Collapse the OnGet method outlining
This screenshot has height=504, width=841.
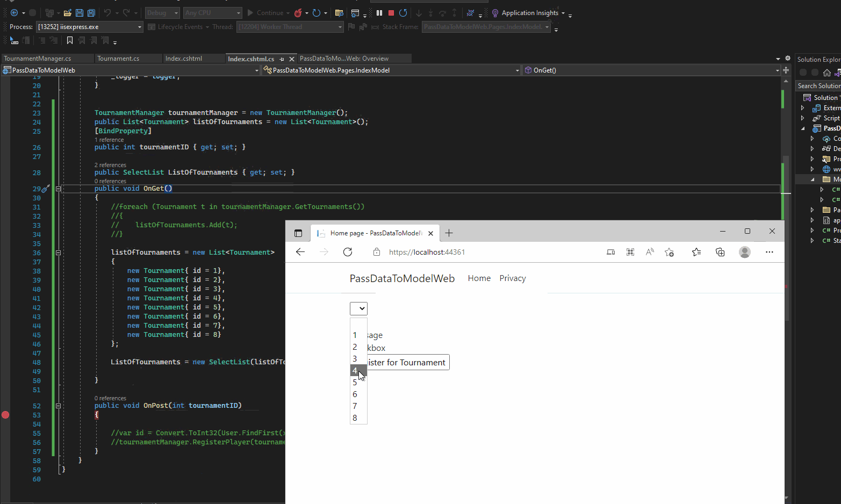pos(58,189)
